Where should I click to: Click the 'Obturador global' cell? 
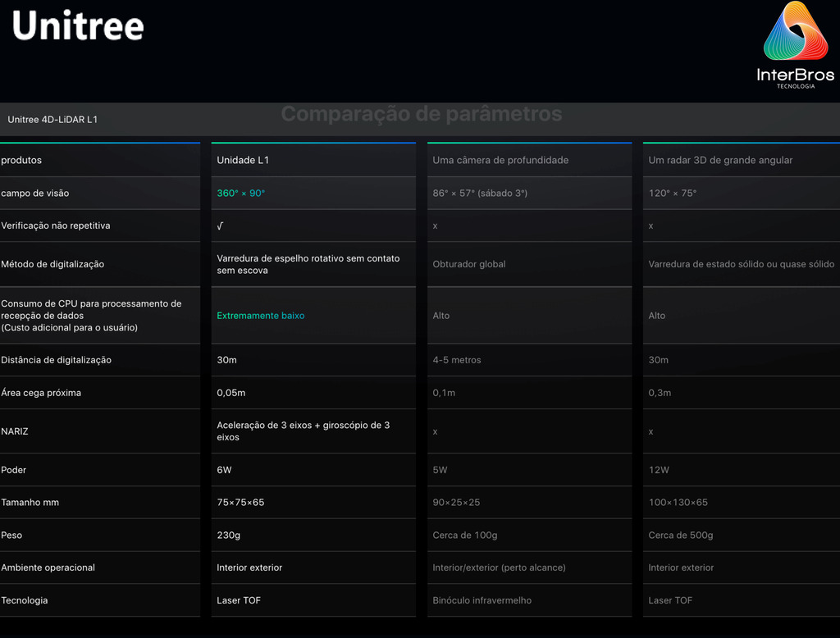[468, 264]
